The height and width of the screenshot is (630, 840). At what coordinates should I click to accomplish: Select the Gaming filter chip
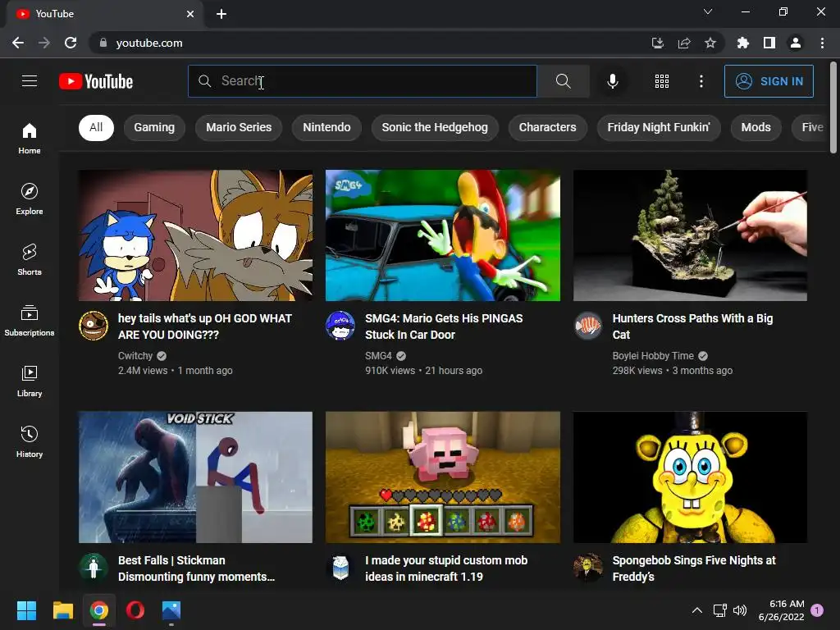[x=154, y=127]
